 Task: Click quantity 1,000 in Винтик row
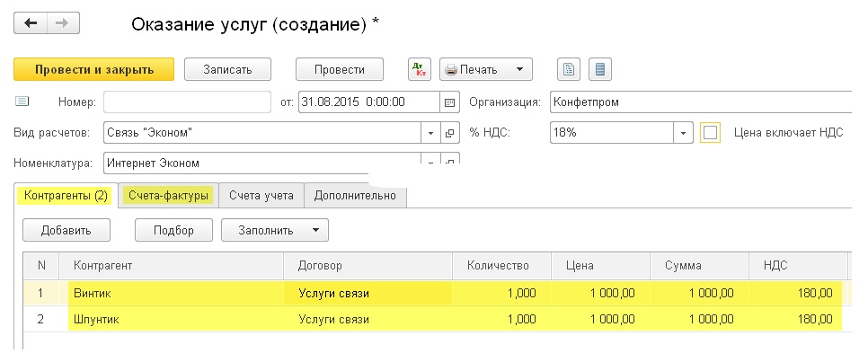click(x=501, y=294)
